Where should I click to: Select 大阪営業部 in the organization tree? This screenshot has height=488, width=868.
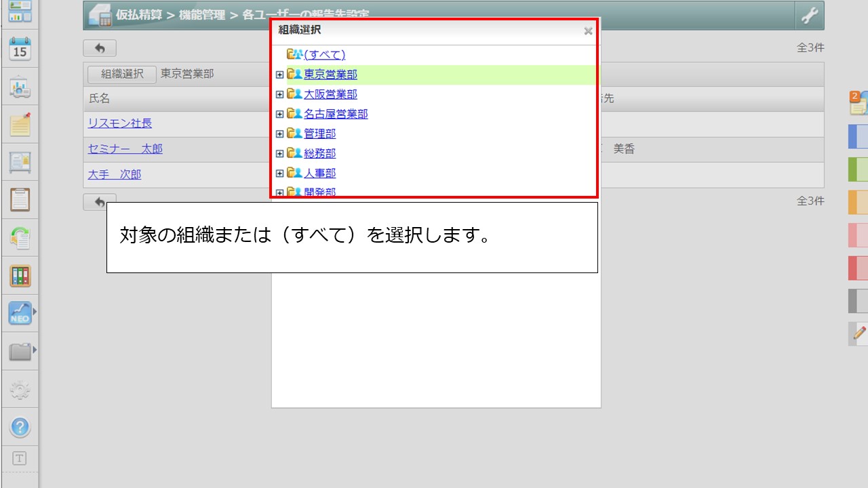[330, 94]
